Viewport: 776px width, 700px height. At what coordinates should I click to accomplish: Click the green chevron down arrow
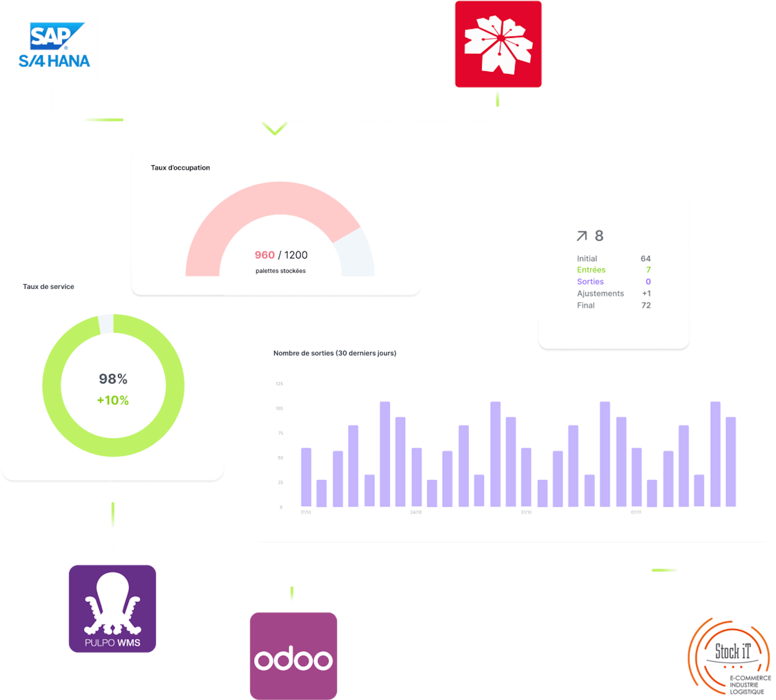[x=275, y=128]
